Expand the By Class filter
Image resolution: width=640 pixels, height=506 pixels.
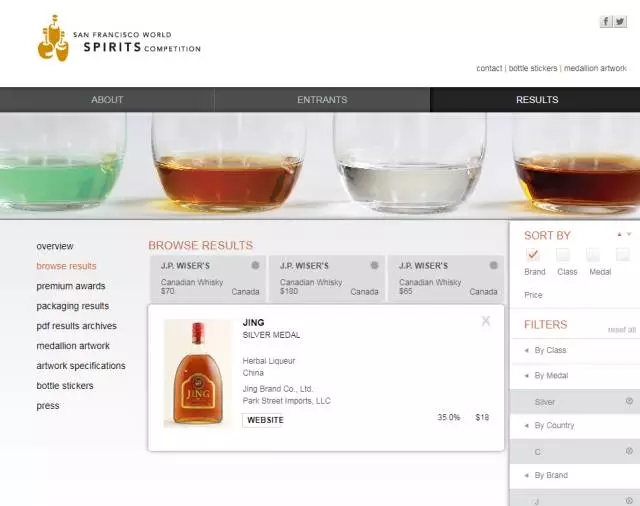pyautogui.click(x=550, y=350)
